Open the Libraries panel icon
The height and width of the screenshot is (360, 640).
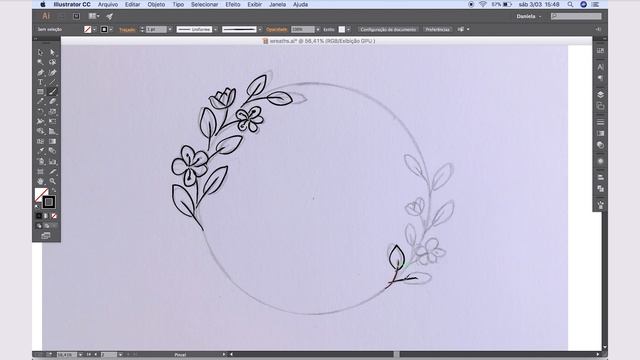(600, 51)
